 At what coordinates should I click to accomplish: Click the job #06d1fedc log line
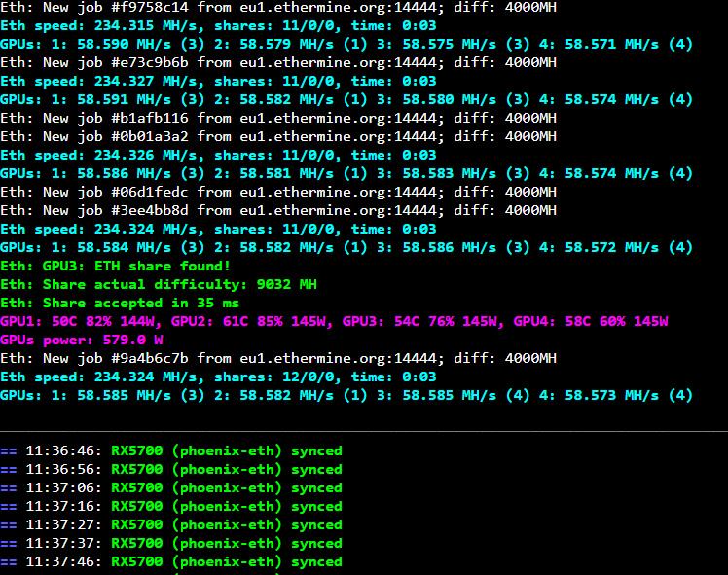click(x=278, y=192)
